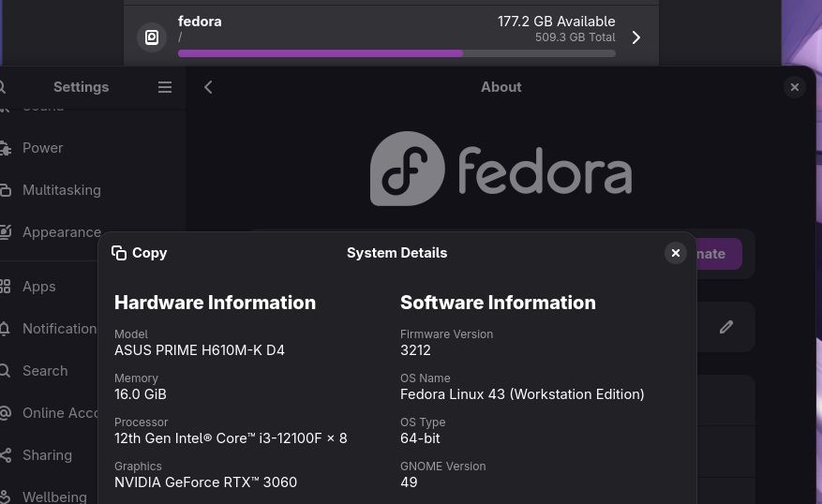Viewport: 822px width, 504px height.
Task: Click the Power plug icon
Action: pos(6,148)
